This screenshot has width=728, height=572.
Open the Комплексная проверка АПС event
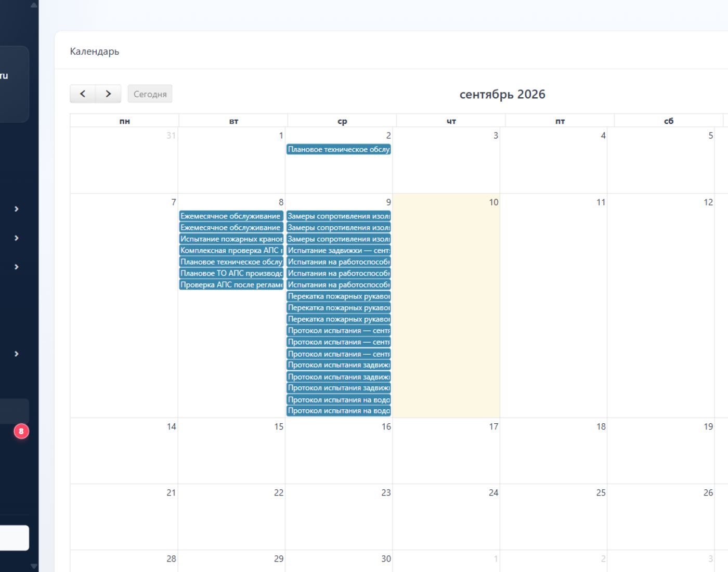click(231, 251)
